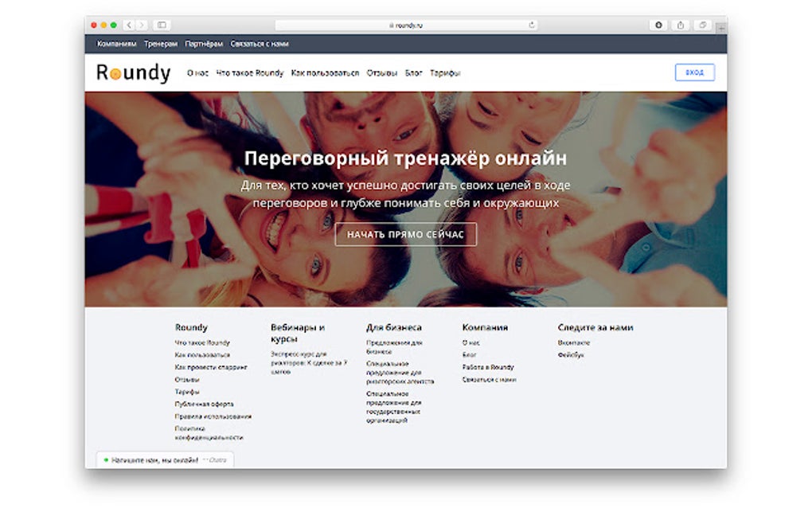Reload the page via the address bar icon

tap(531, 25)
